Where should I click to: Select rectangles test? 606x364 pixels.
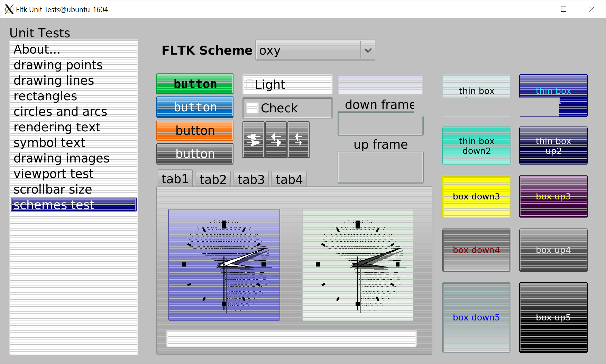[74, 96]
